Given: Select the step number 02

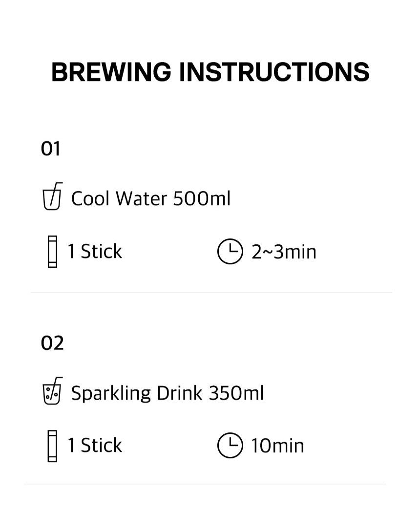Looking at the screenshot, I should (52, 343).
